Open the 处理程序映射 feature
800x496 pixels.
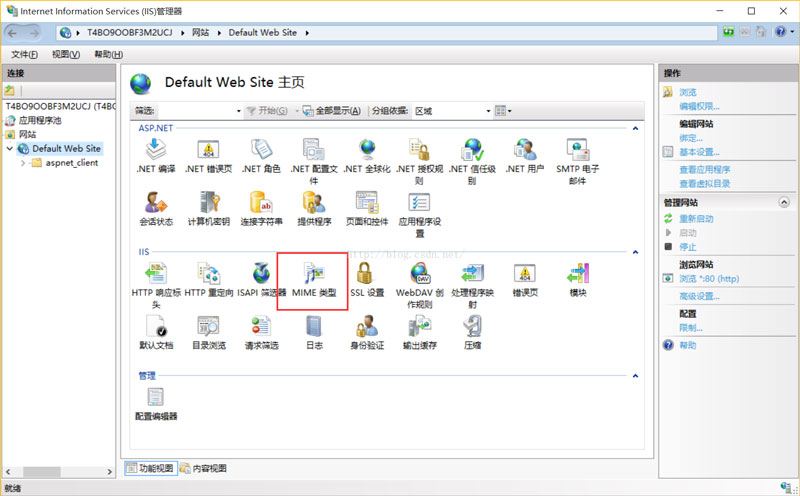click(472, 285)
